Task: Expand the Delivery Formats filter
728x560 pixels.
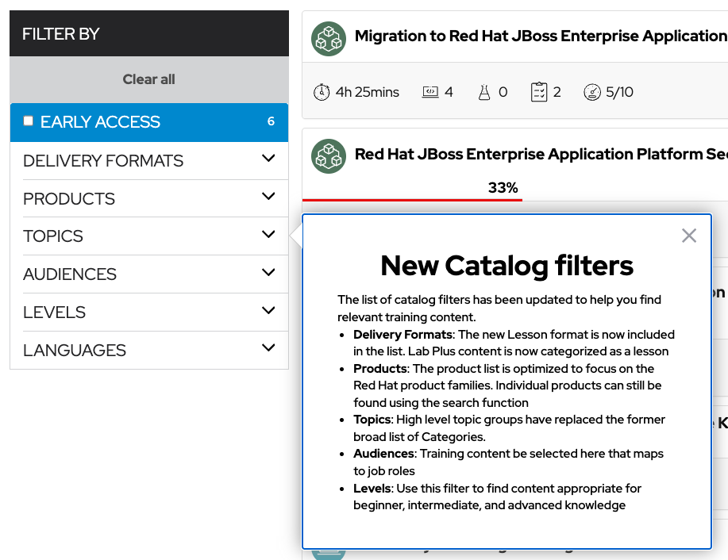Action: (x=268, y=159)
